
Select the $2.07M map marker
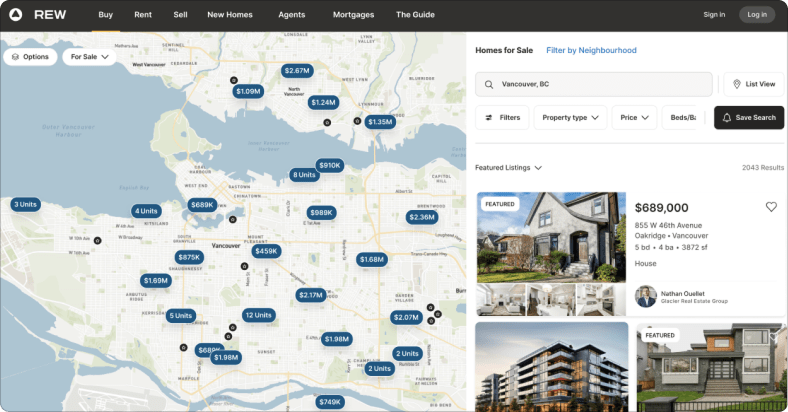pyautogui.click(x=406, y=318)
